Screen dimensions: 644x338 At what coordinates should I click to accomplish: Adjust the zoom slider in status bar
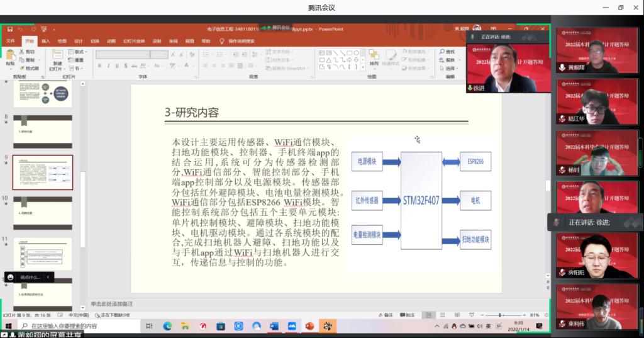[x=501, y=315]
